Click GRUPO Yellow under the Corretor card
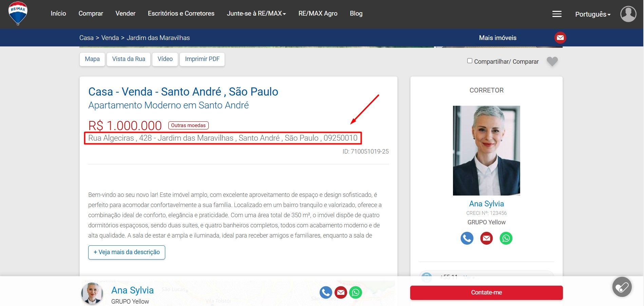This screenshot has height=306, width=644. pos(486,222)
